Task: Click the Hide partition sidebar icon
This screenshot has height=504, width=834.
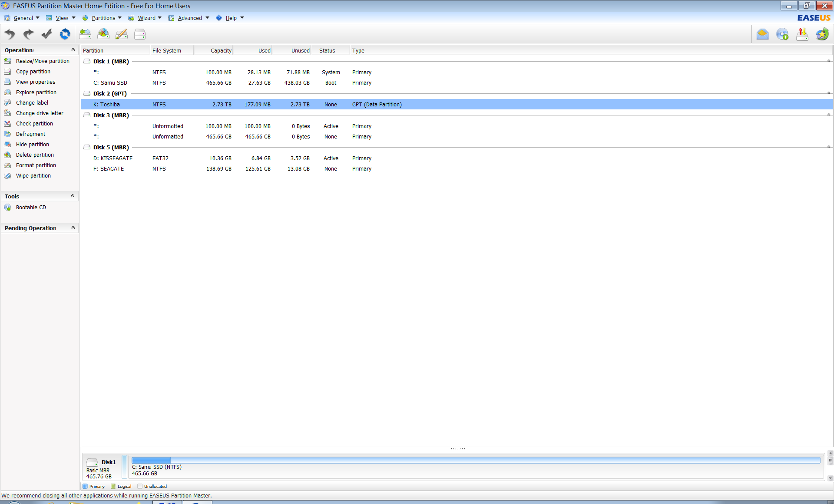Action: click(x=7, y=144)
